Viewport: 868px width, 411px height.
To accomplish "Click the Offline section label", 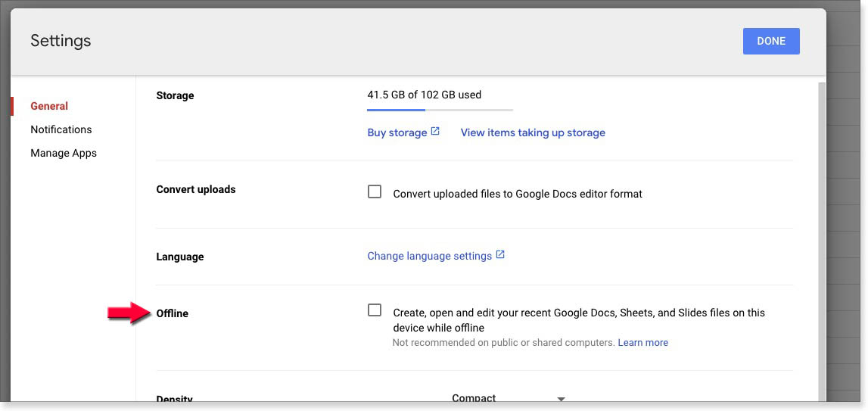I will point(173,313).
